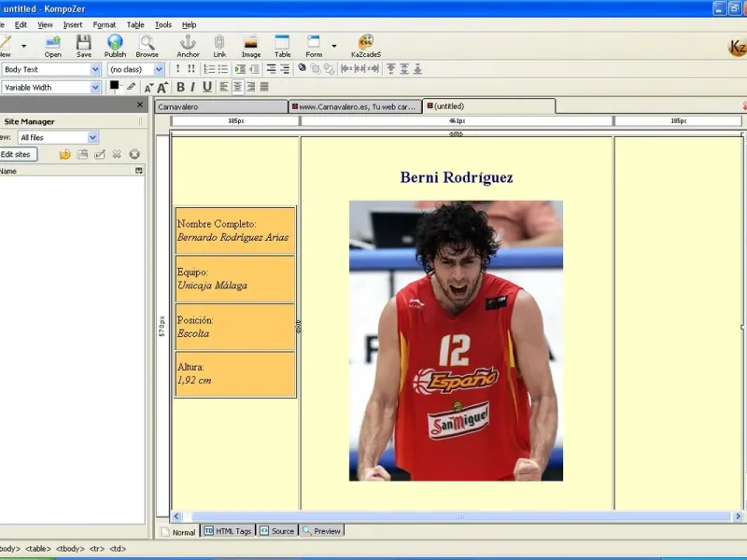Apply bulleted list formatting
The height and width of the screenshot is (560, 747).
click(222, 69)
